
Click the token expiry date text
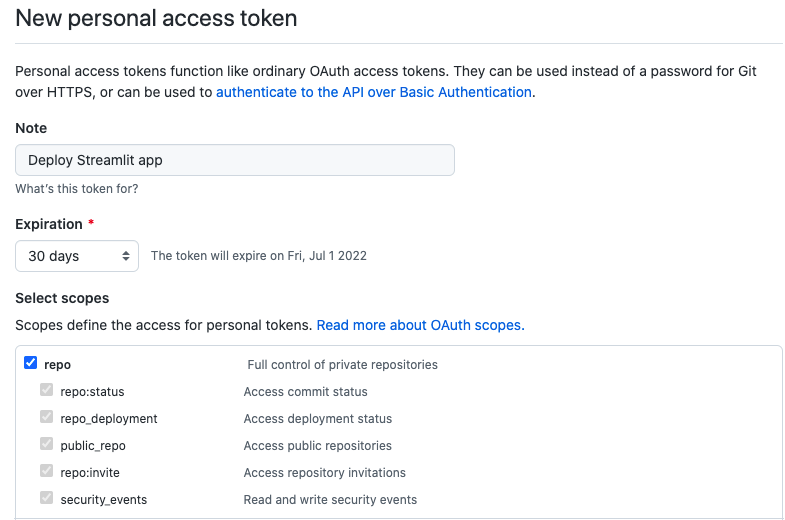tap(258, 256)
